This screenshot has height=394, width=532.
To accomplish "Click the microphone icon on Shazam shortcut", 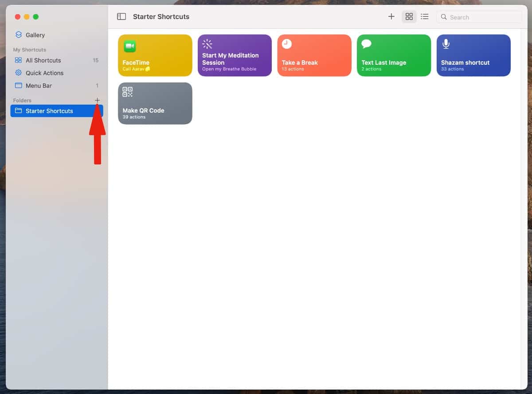I will (x=446, y=44).
